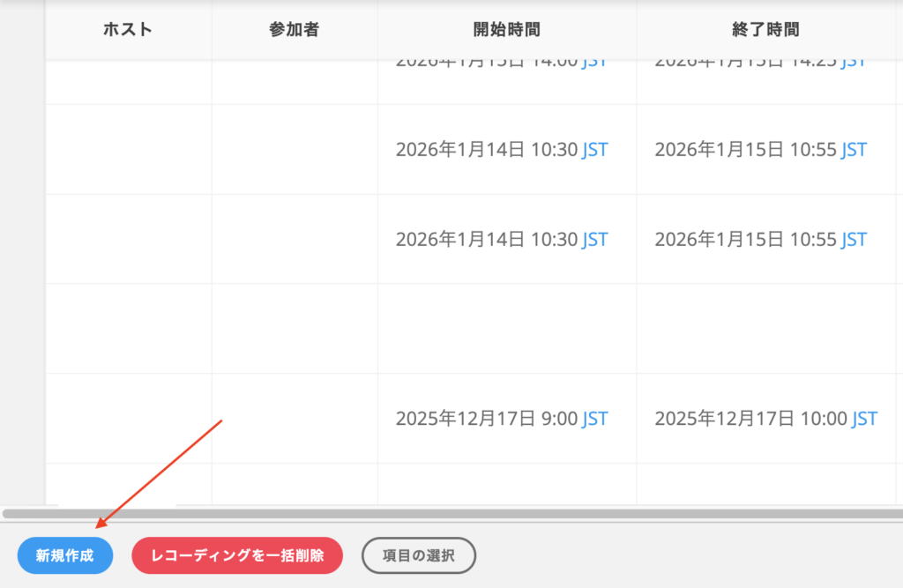Click JST link in the partially hidden 14:00 row

[x=595, y=64]
